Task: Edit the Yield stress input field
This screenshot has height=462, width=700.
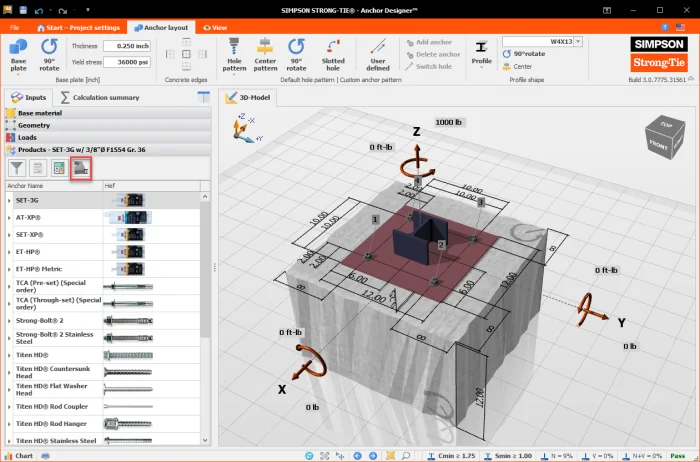Action: click(x=127, y=62)
